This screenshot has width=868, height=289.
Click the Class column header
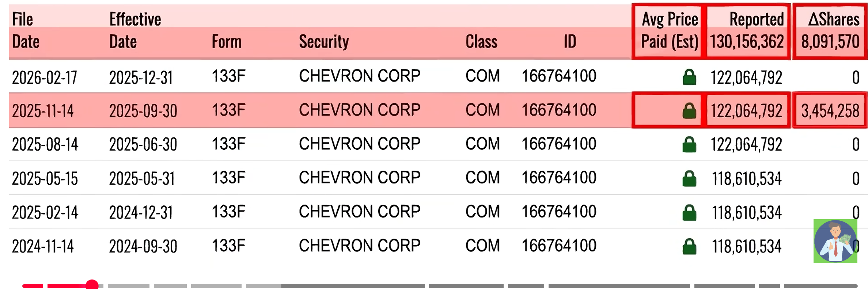pyautogui.click(x=481, y=42)
